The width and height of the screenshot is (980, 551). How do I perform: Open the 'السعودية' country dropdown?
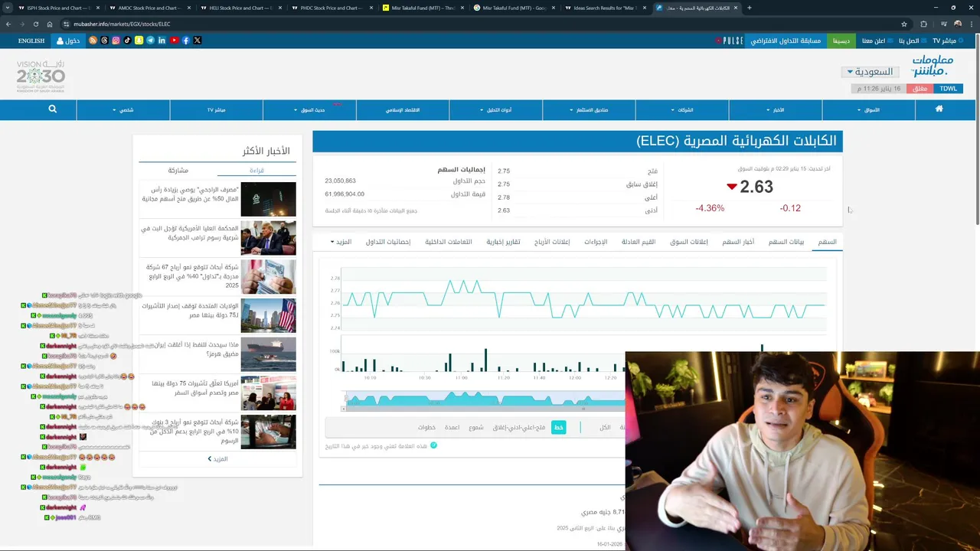(869, 72)
